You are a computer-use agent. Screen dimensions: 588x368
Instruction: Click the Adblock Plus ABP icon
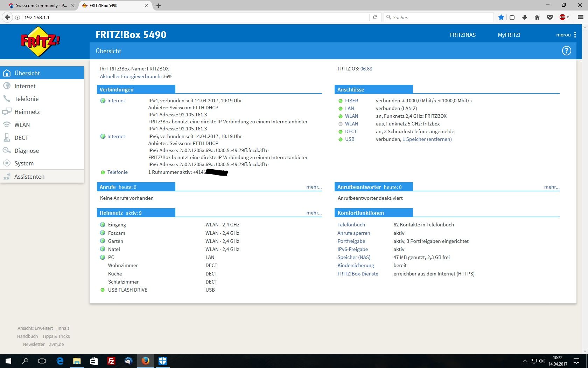tap(562, 17)
